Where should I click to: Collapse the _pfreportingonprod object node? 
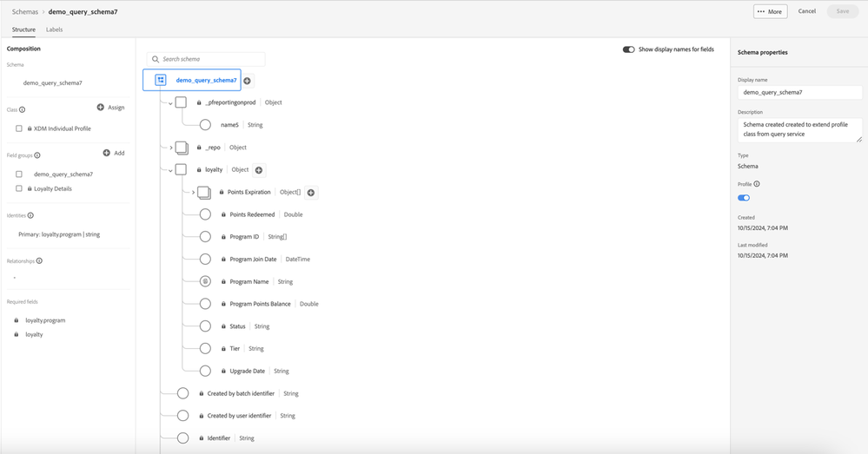click(x=170, y=103)
